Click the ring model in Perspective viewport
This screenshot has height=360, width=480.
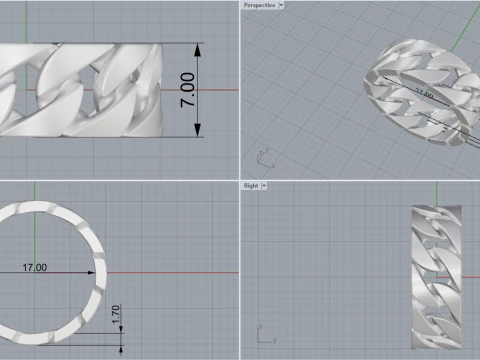point(422,92)
